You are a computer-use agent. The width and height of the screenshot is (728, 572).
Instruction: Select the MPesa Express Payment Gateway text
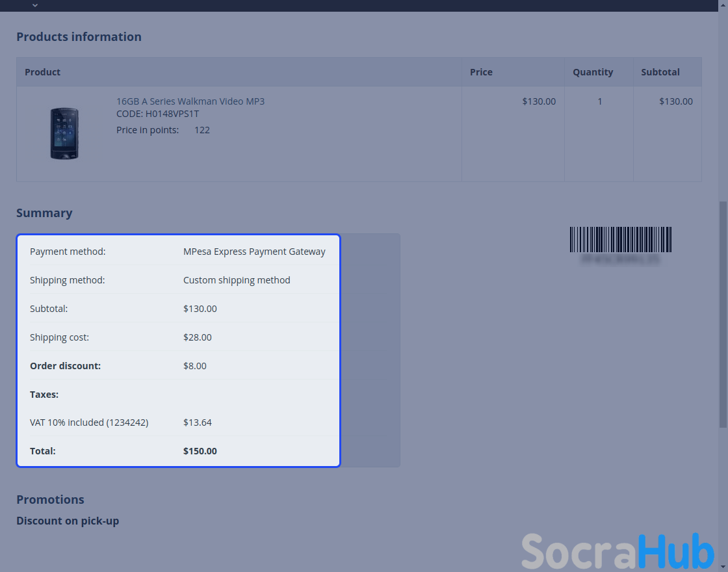(x=254, y=252)
